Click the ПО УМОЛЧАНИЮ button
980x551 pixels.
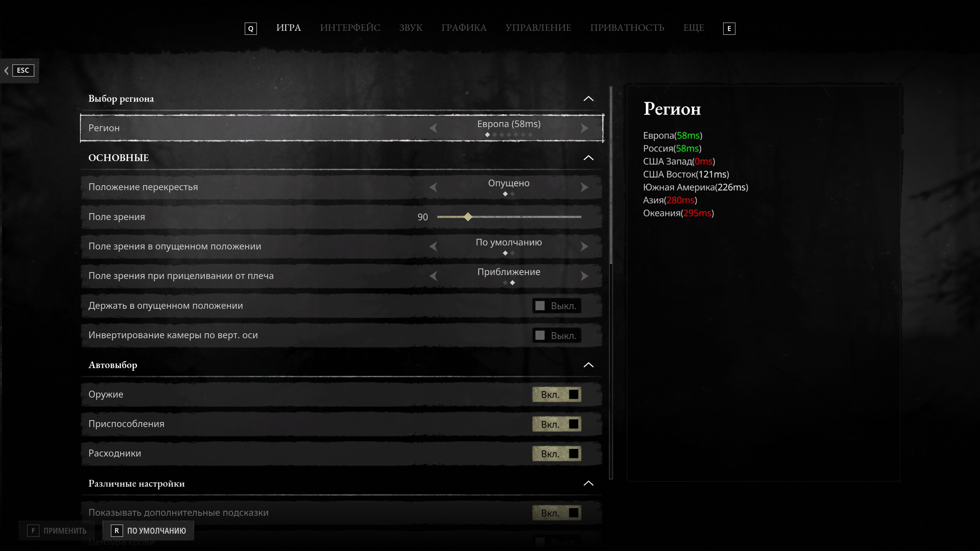coord(149,531)
